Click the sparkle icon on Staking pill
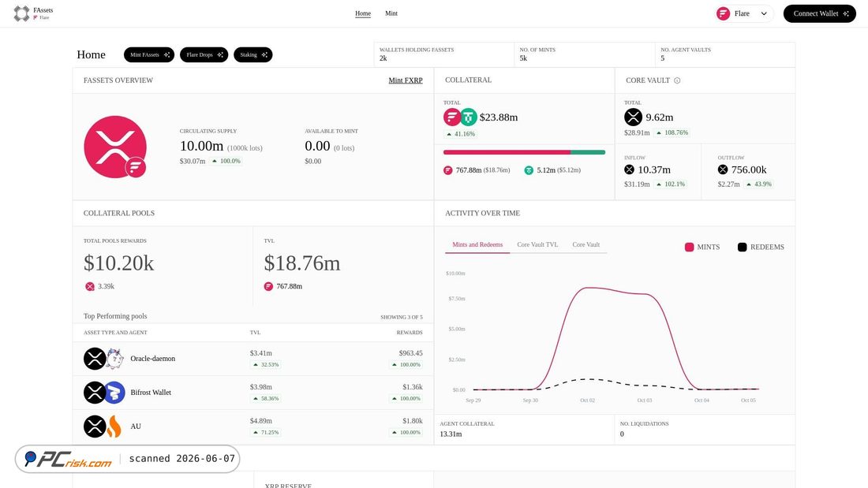Viewport: 868px width, 488px height. 264,54
